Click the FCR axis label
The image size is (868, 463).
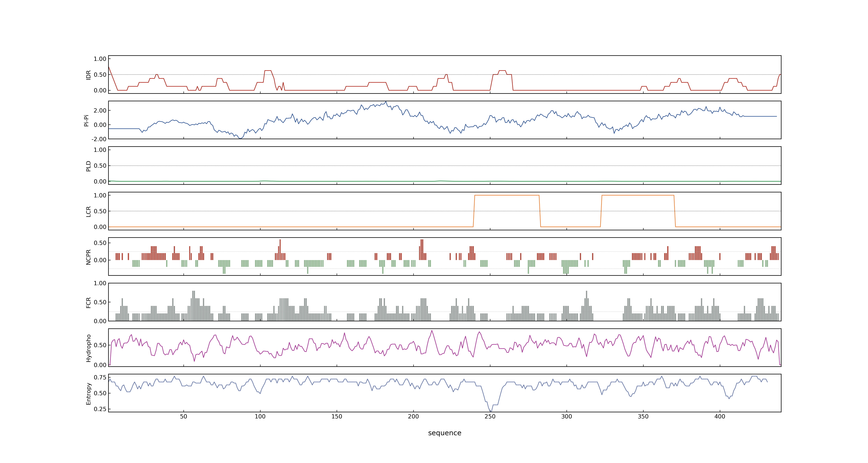point(89,303)
